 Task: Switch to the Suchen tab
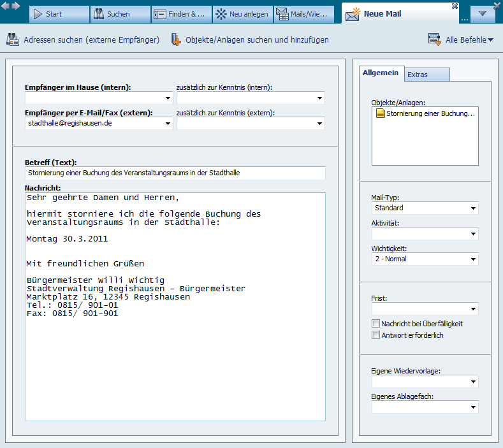pyautogui.click(x=120, y=14)
